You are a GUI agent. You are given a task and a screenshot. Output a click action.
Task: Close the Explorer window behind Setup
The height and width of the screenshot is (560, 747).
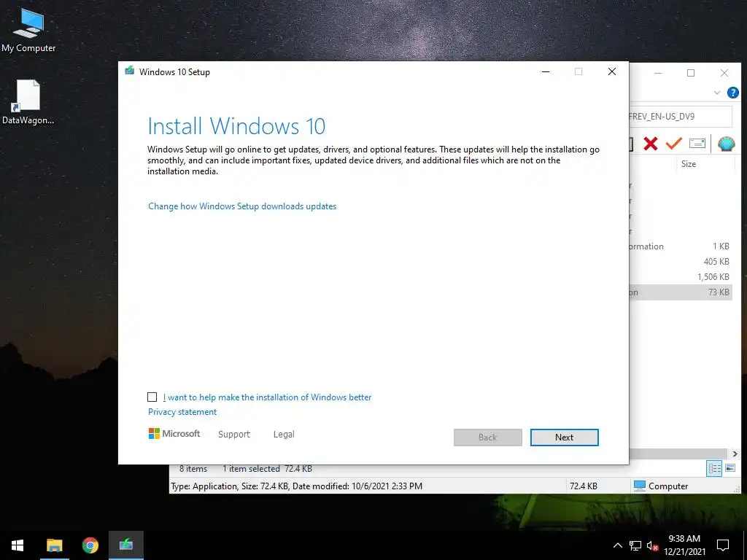[724, 73]
